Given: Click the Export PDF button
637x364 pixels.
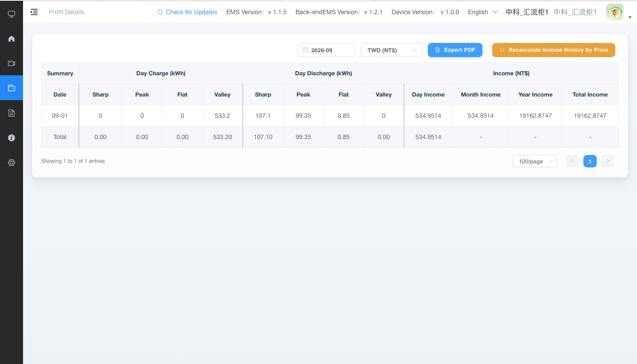Looking at the screenshot, I should tap(455, 50).
